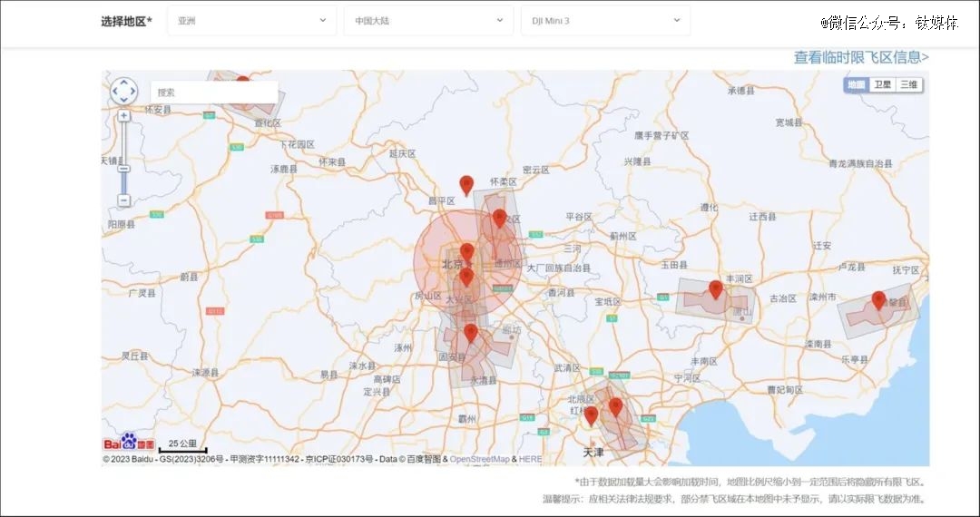Click the 玉田县 map label
Viewport: 980px width, 517px height.
674,265
